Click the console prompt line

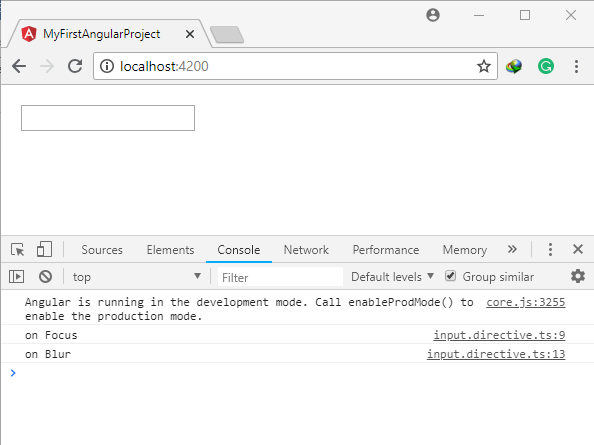(x=297, y=373)
